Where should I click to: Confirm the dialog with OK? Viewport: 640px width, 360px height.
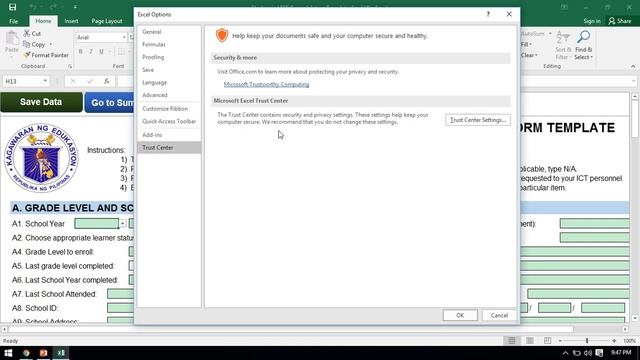click(460, 315)
